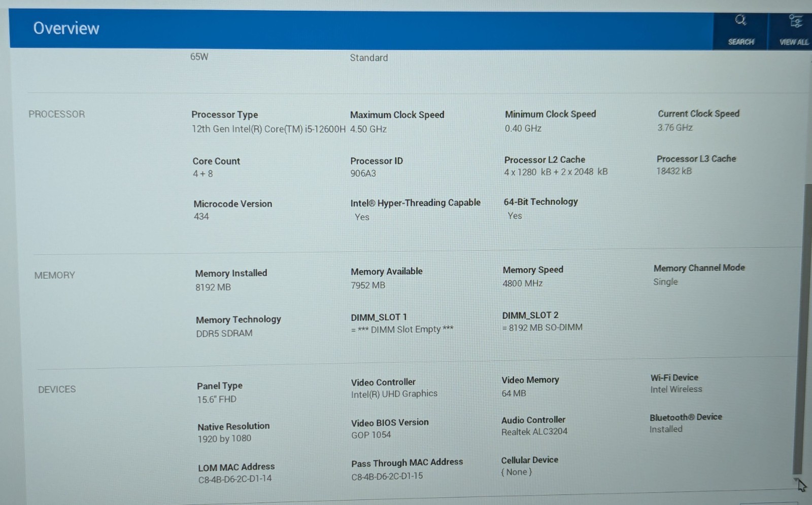812x505 pixels.
Task: Click the Panel Type value 15.6" FHD
Action: click(x=217, y=399)
